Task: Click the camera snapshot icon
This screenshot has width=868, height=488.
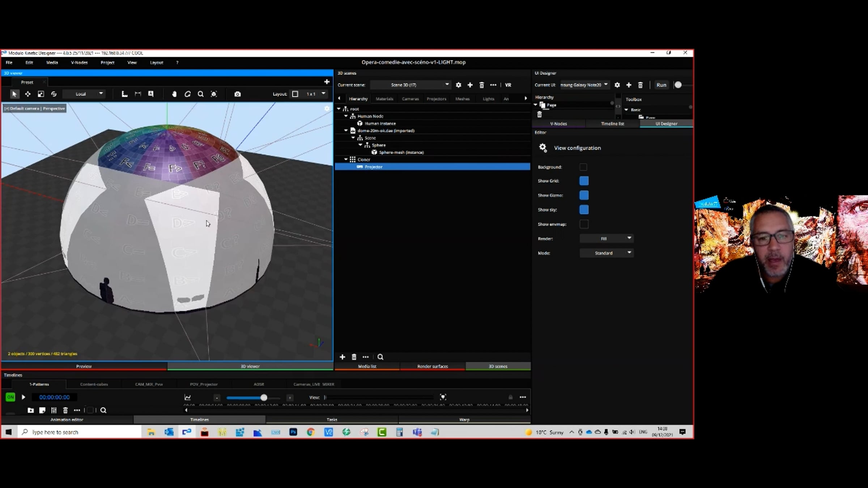Action: [x=237, y=94]
